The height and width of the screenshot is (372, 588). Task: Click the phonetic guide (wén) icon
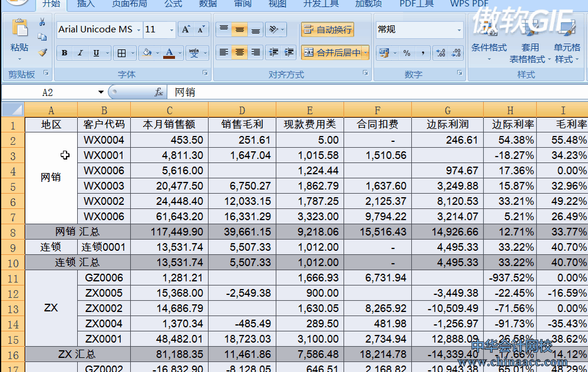[x=194, y=53]
